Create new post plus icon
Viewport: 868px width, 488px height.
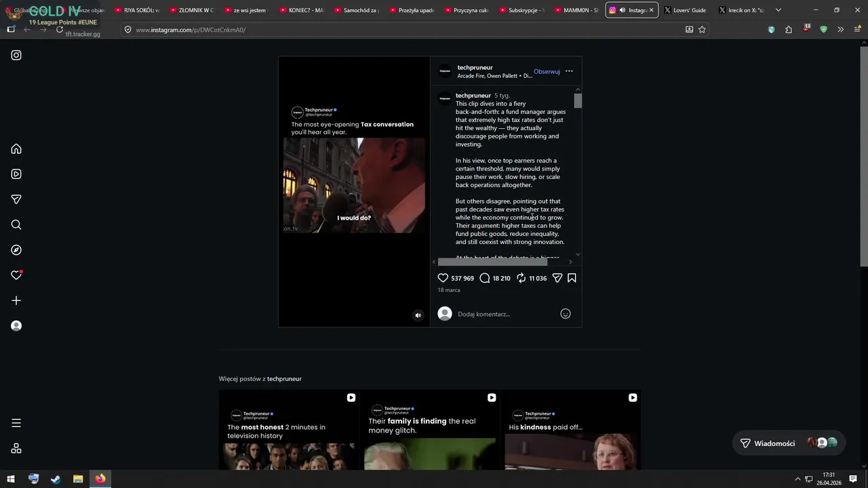click(x=16, y=300)
